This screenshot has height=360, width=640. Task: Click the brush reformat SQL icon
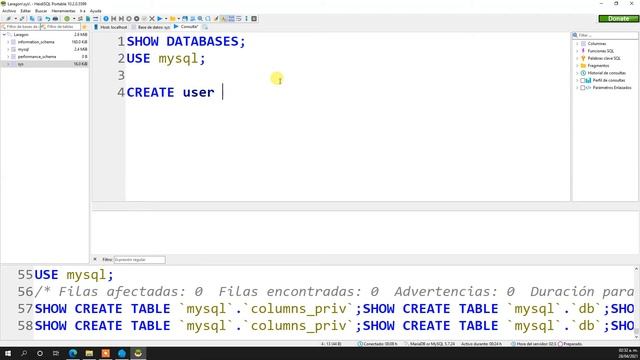(216, 19)
